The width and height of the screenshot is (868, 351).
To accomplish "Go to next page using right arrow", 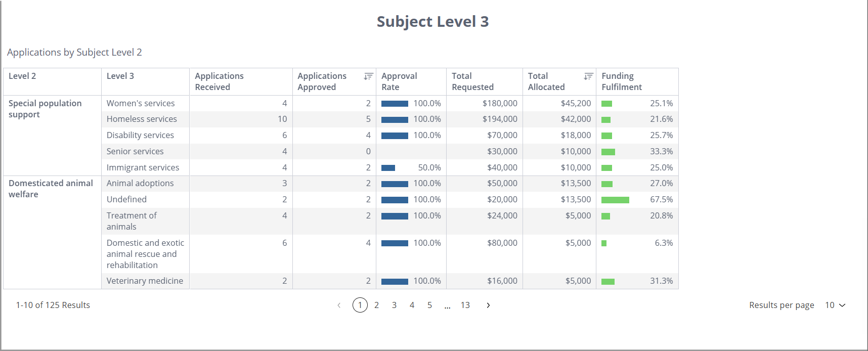I will tap(488, 305).
